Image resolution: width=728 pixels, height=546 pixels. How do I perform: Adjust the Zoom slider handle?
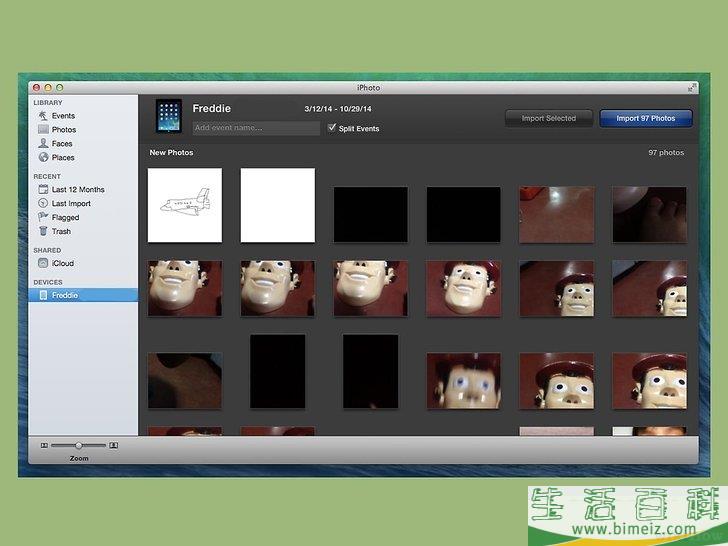78,445
